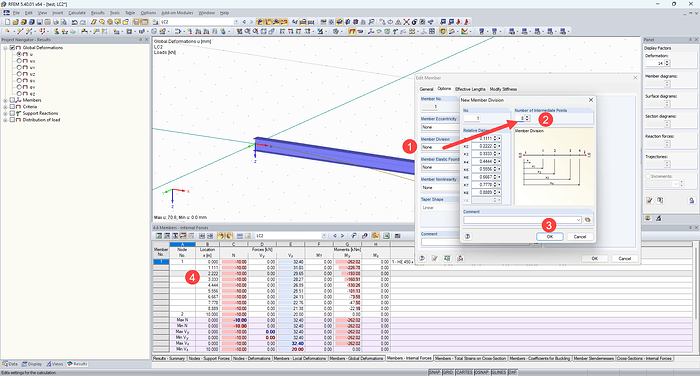Click OK in New Member Division dialog
The height and width of the screenshot is (376, 700).
coord(550,237)
